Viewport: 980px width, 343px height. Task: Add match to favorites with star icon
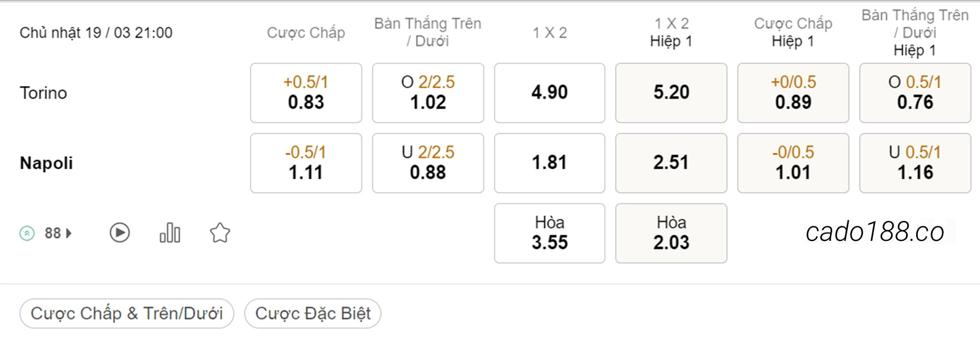pos(220,233)
